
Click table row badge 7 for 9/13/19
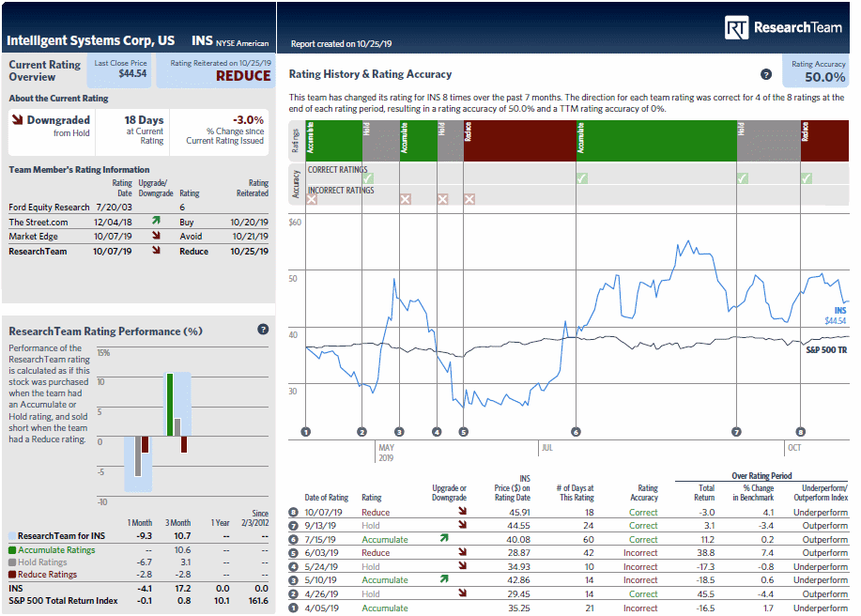tap(293, 526)
